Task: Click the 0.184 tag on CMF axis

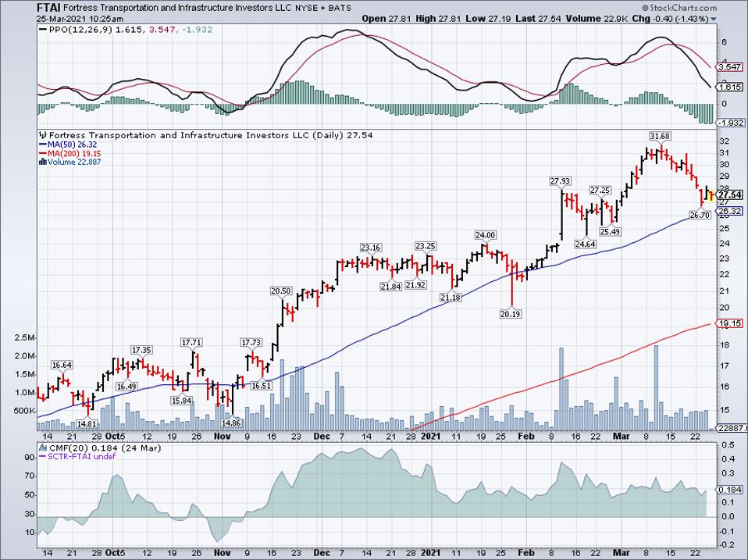Action: coord(730,490)
